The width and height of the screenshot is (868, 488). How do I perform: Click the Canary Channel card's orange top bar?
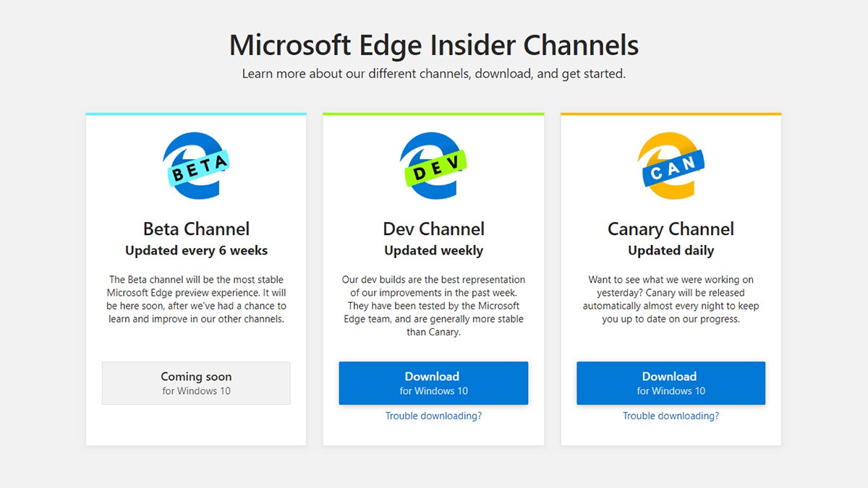pos(671,114)
